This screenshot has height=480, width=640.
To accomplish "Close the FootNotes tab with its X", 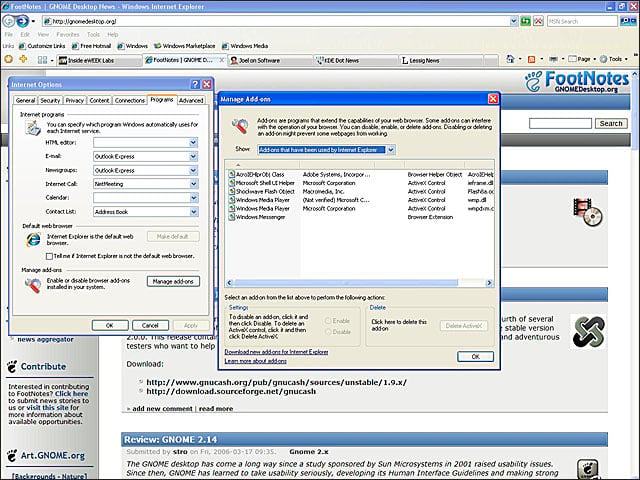I will coord(222,60).
